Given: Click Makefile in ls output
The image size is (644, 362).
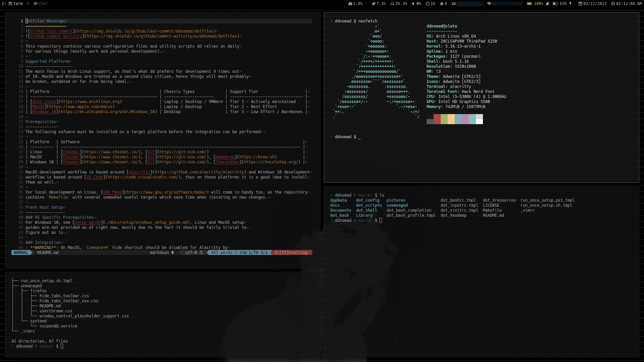Looking at the screenshot, I should (492, 210).
